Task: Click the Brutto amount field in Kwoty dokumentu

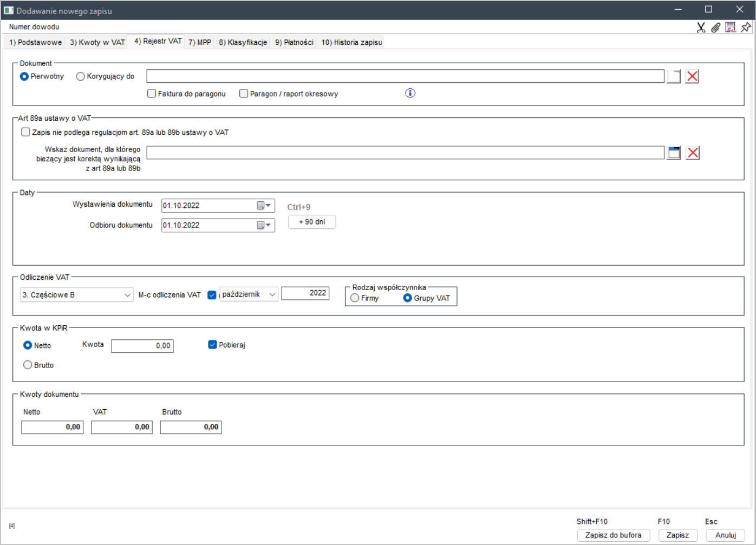Action: [x=191, y=427]
